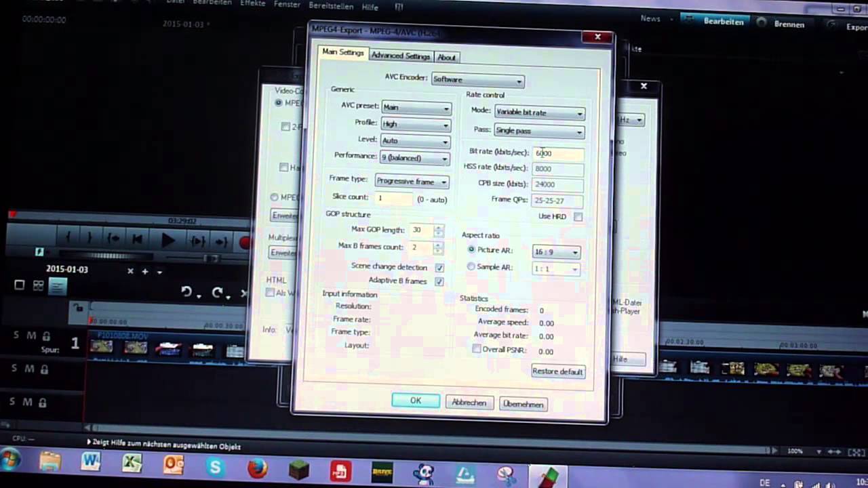Image resolution: width=868 pixels, height=488 pixels.
Task: Set in-point with the opening brace button
Action: coord(68,238)
